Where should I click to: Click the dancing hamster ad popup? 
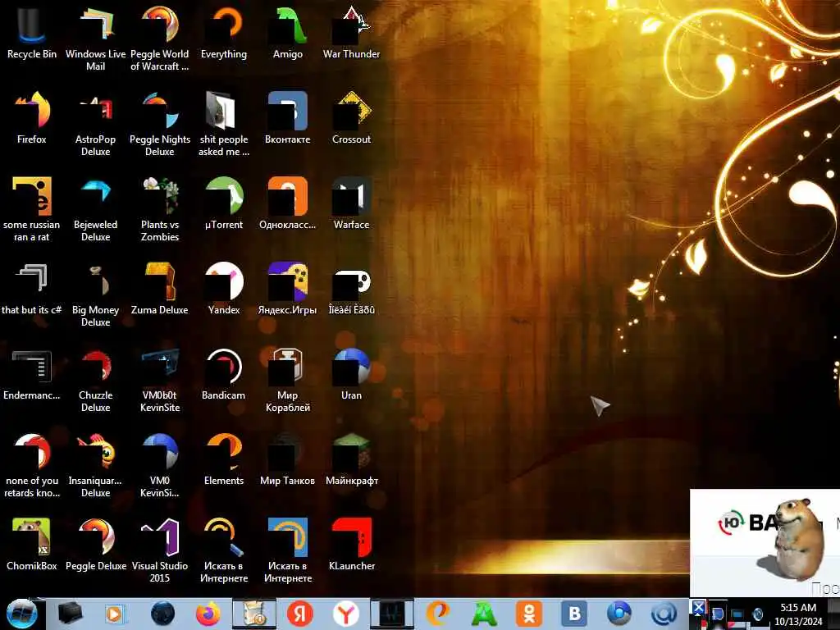pos(765,543)
